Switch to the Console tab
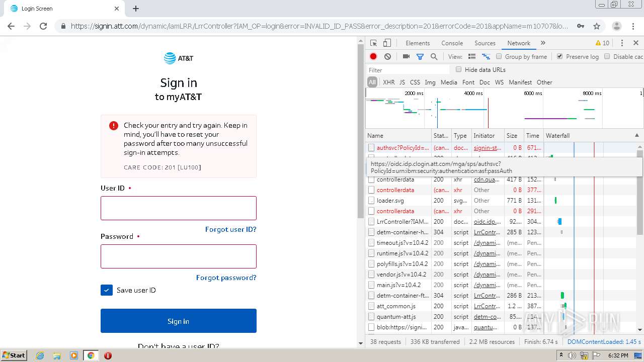The width and height of the screenshot is (644, 362). click(x=452, y=43)
